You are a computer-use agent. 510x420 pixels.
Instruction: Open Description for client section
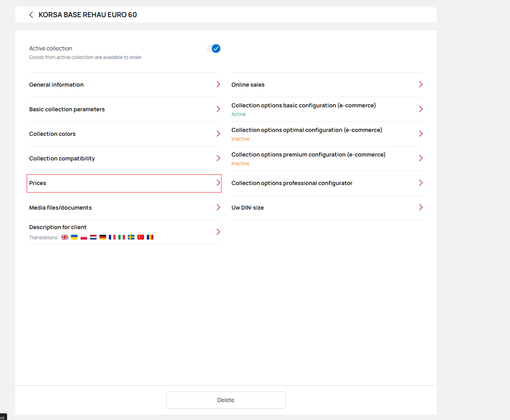pos(124,232)
